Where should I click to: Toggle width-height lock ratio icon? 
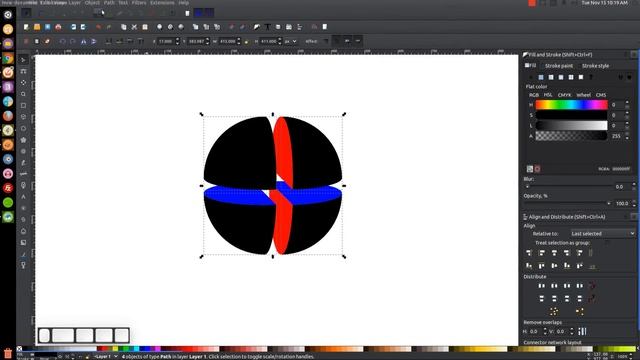coord(246,41)
